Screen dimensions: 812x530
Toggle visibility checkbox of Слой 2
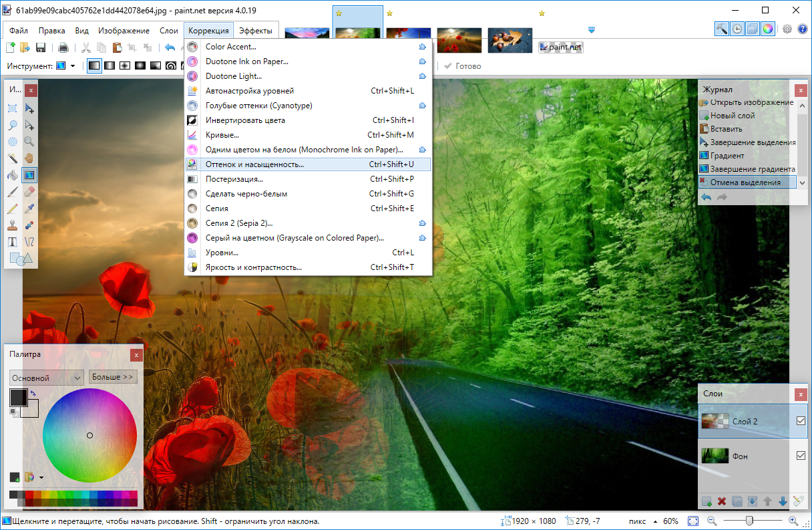(801, 421)
